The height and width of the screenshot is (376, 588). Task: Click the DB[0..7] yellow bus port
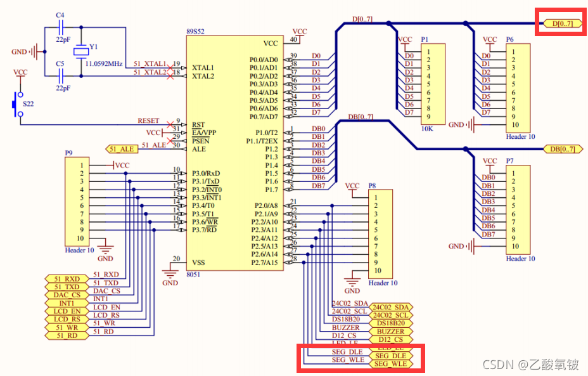[563, 149]
